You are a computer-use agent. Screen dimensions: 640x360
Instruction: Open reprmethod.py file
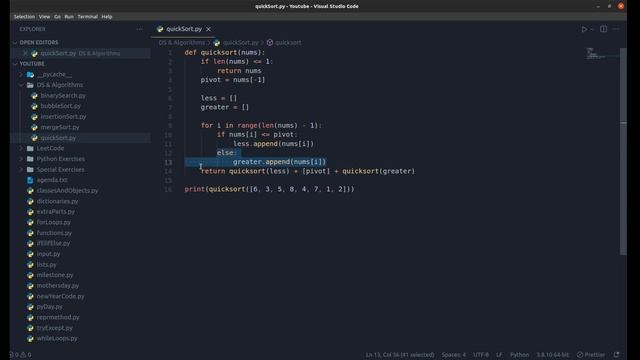58,317
